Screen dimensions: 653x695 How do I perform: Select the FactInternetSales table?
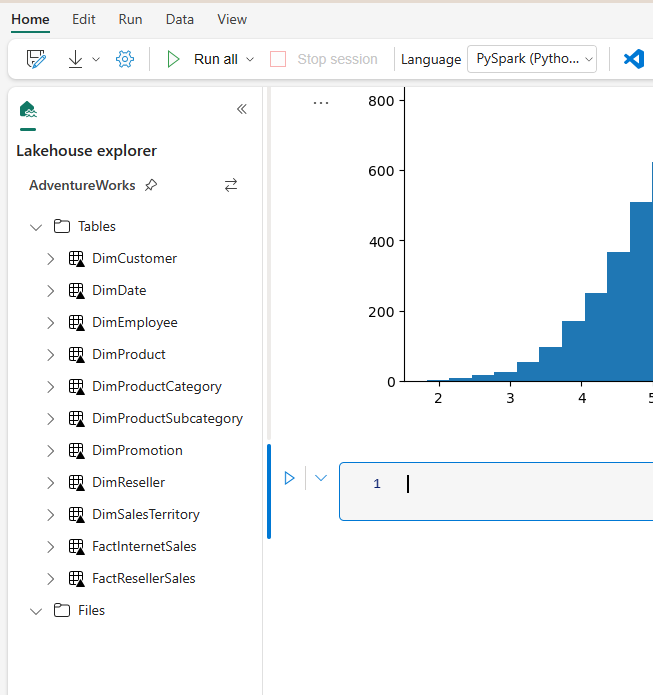144,546
